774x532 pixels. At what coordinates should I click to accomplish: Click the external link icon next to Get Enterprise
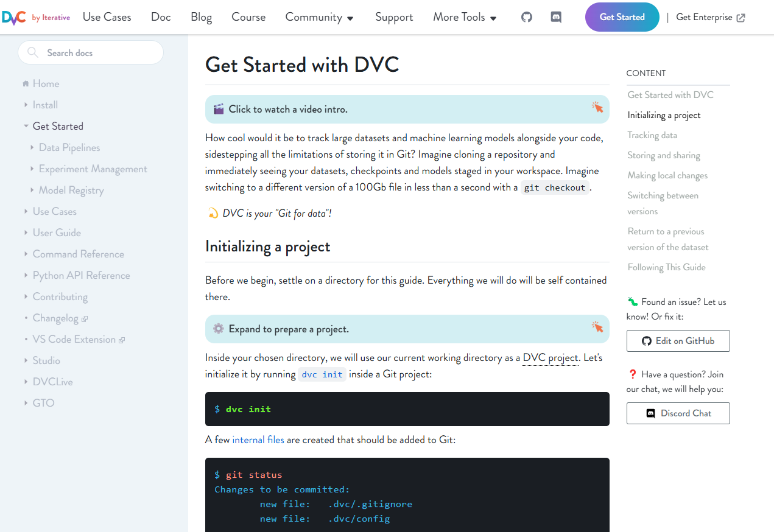pyautogui.click(x=741, y=18)
